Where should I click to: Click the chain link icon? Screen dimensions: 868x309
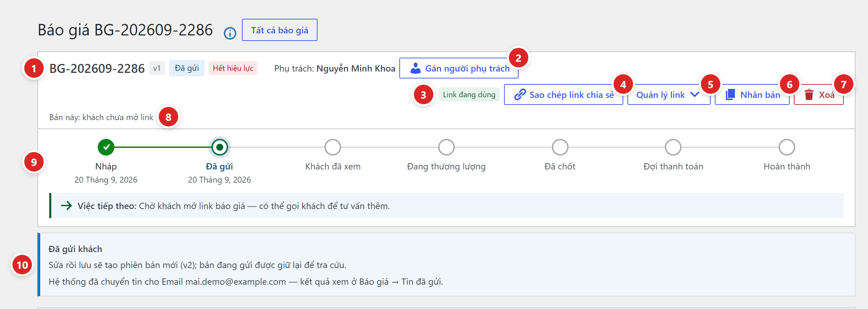click(x=520, y=94)
